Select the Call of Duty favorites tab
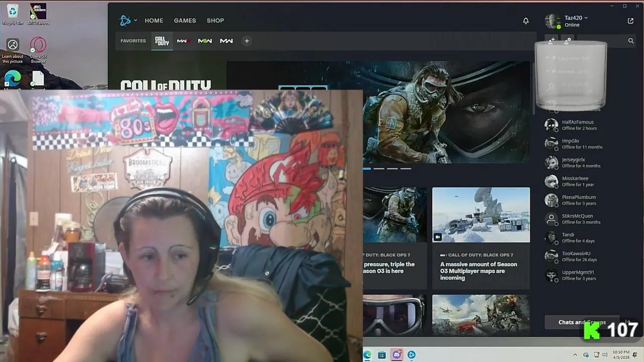This screenshot has width=644, height=362. pyautogui.click(x=162, y=41)
